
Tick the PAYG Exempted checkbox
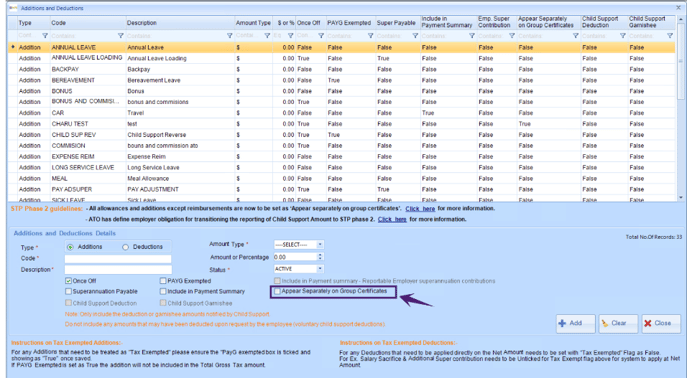(x=163, y=281)
